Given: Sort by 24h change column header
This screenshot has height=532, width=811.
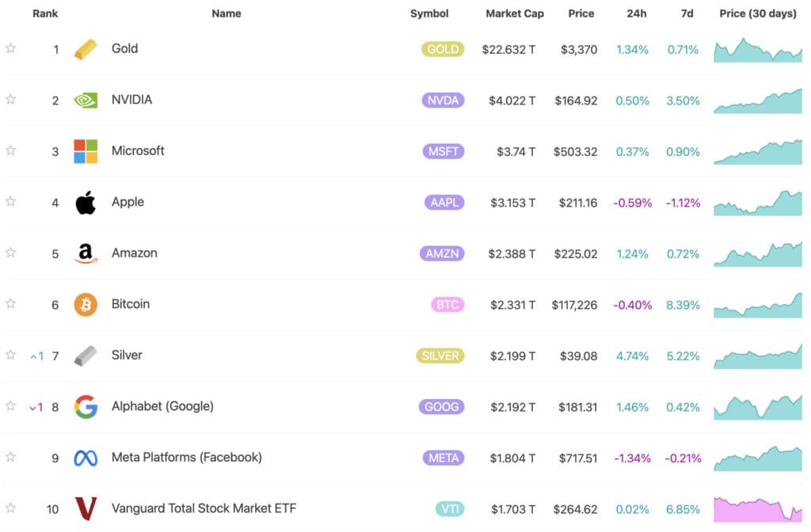Looking at the screenshot, I should click(x=636, y=13).
